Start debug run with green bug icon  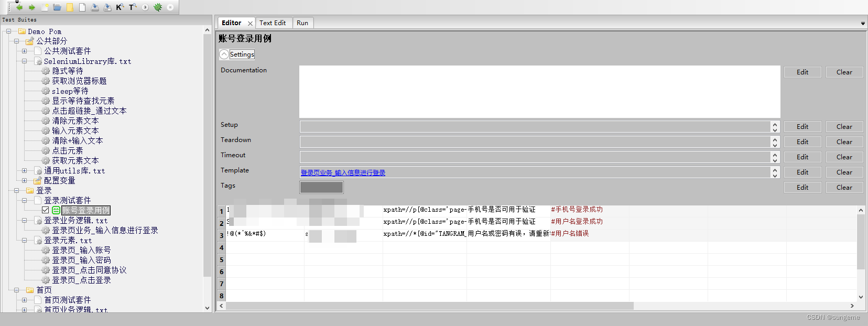158,7
